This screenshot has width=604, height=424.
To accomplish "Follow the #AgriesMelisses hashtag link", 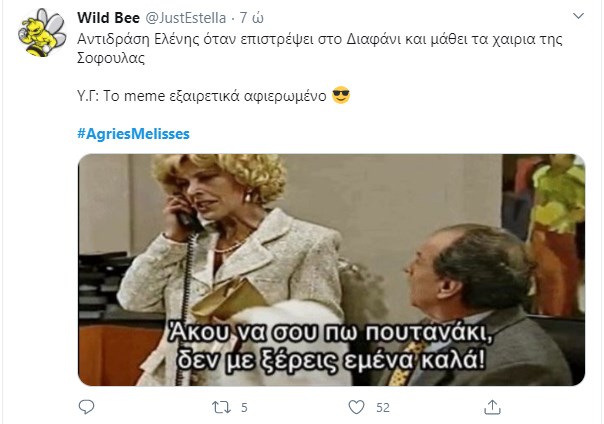I will click(133, 134).
